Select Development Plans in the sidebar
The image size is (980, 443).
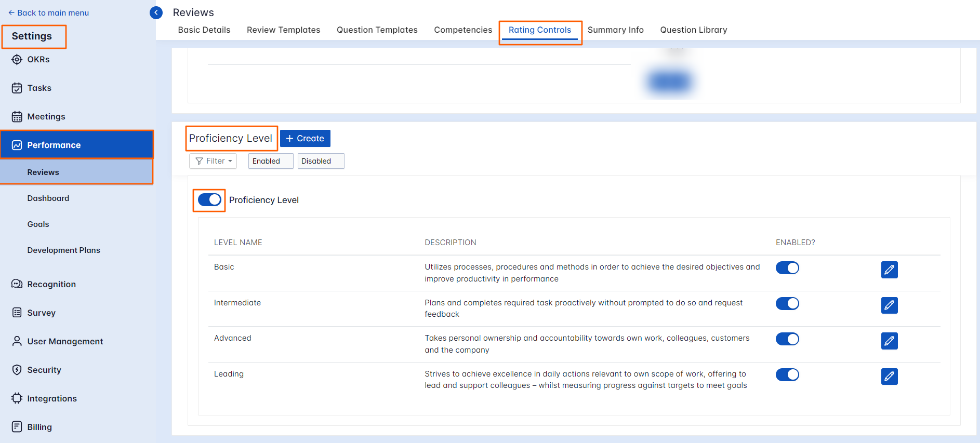pos(63,250)
